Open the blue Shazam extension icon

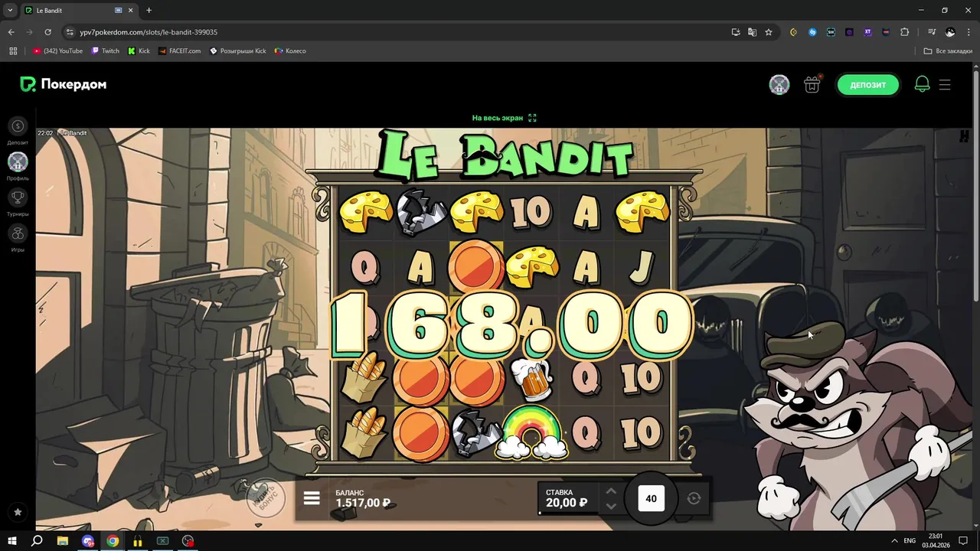pos(812,32)
